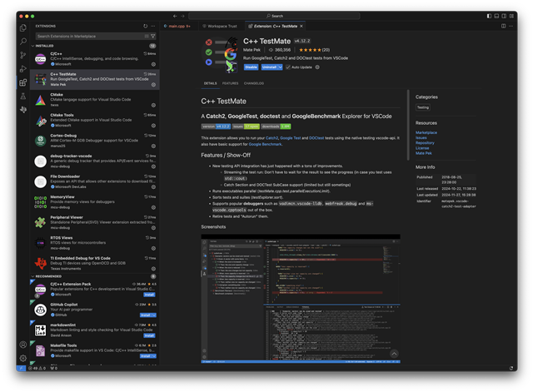Open Makefile Tools Install dropdown arrow
The height and width of the screenshot is (392, 533).
(x=154, y=356)
